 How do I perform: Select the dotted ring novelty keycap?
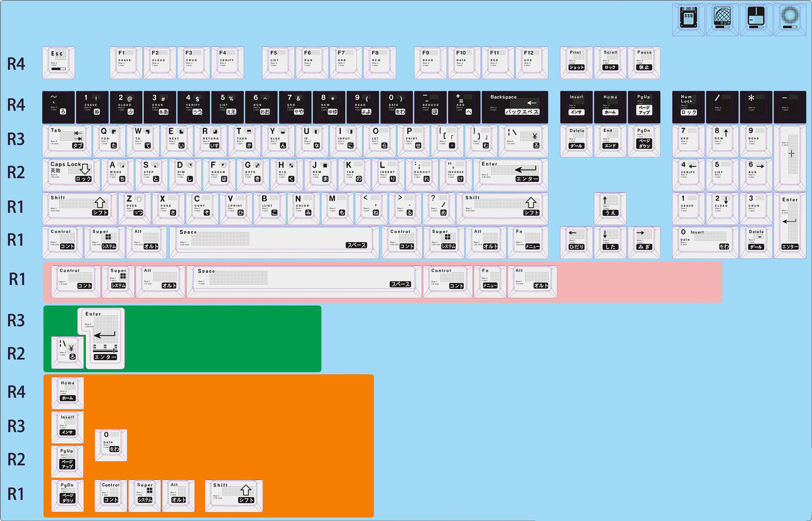[x=789, y=18]
